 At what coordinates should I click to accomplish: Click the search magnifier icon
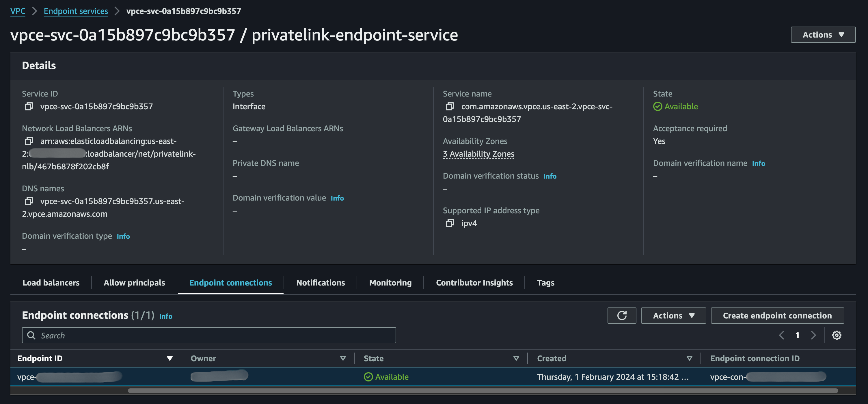click(31, 335)
